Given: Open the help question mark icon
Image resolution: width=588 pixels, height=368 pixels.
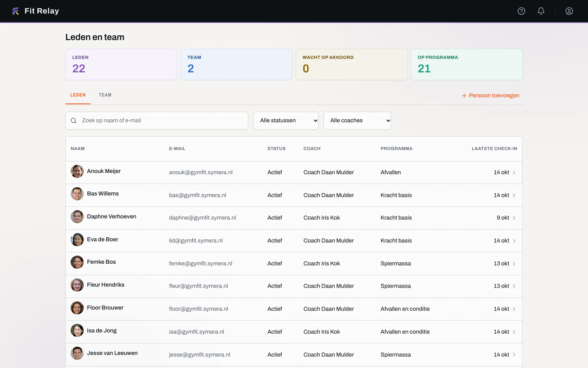Looking at the screenshot, I should point(521,11).
